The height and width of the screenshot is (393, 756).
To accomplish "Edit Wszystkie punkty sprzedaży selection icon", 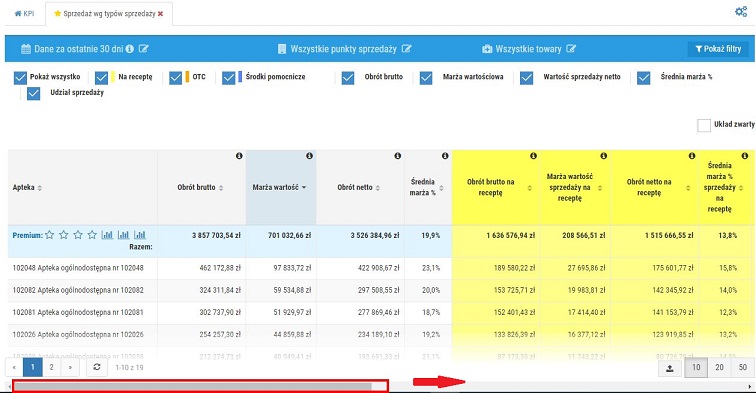I will coord(406,49).
